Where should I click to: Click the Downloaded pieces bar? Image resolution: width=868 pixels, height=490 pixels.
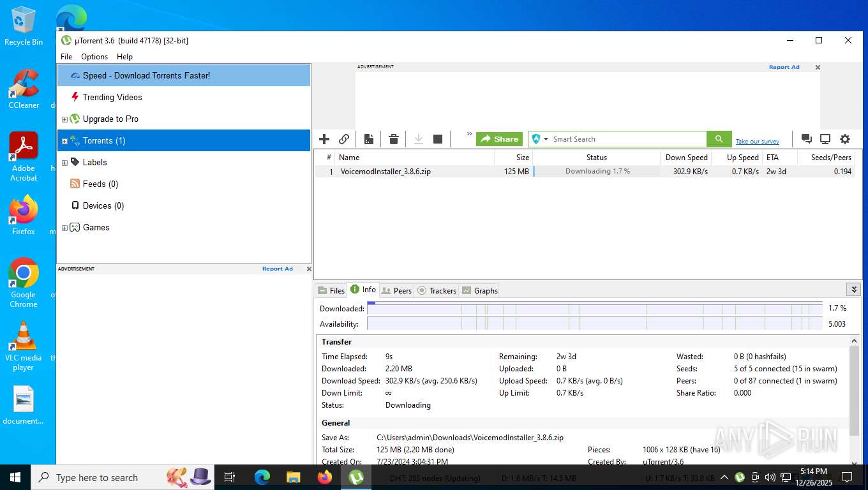click(595, 309)
